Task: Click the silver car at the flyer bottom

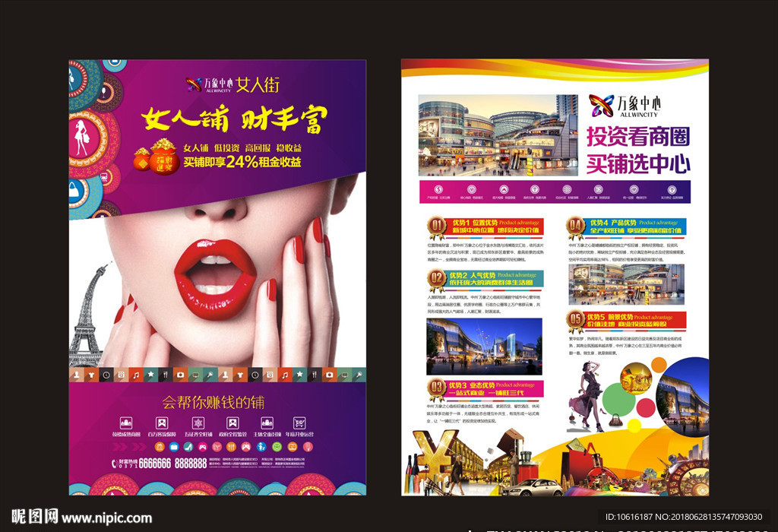Action: (x=533, y=487)
